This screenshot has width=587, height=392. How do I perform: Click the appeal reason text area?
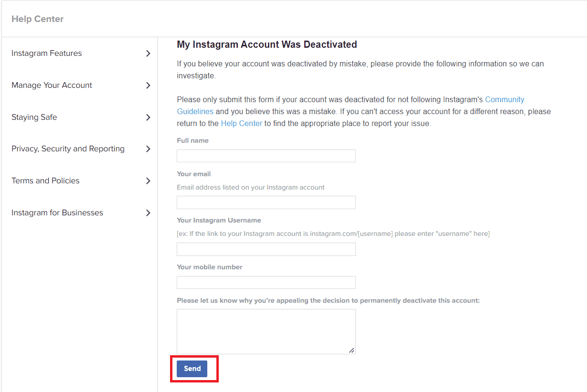point(266,331)
